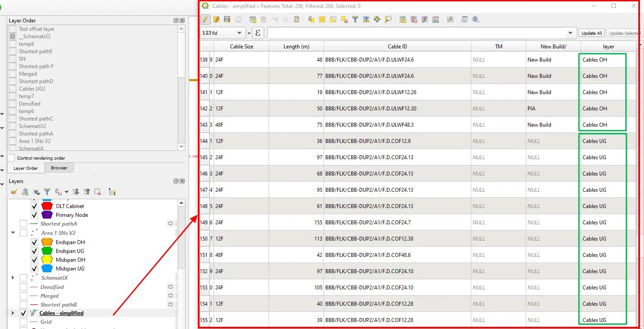Save edits in the attribute table
The height and width of the screenshot is (329, 644).
[228, 19]
